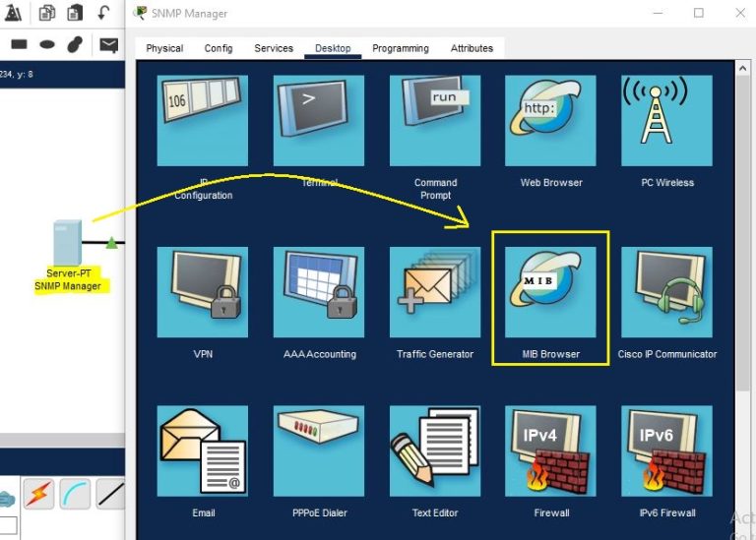Select the straight-through cable connection
This screenshot has width=756, height=540.
tap(111, 494)
